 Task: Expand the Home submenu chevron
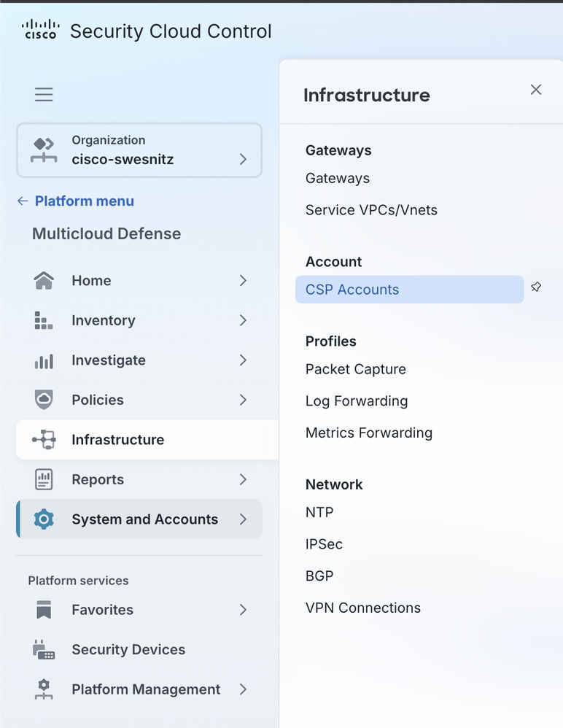coord(243,280)
